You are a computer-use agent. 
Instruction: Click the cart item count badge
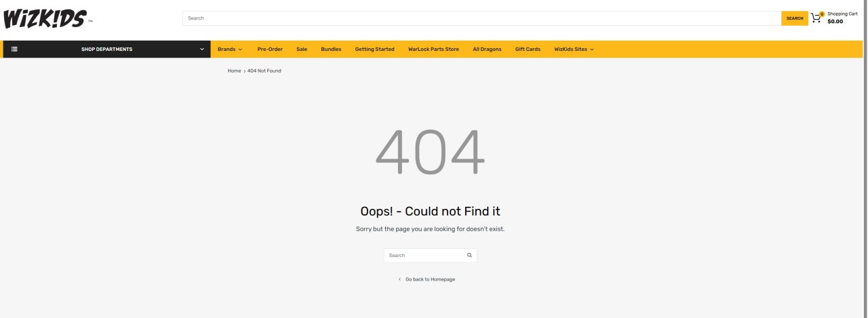822,14
